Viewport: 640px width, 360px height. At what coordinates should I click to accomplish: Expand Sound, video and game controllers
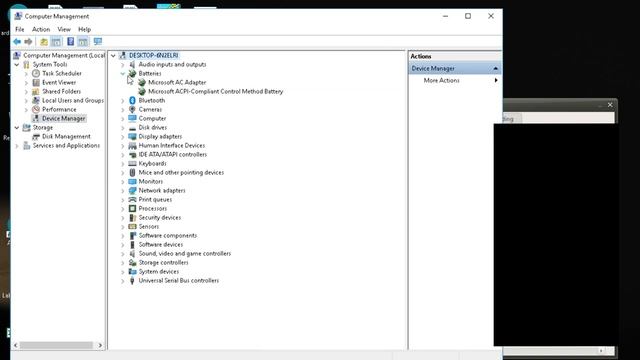122,254
